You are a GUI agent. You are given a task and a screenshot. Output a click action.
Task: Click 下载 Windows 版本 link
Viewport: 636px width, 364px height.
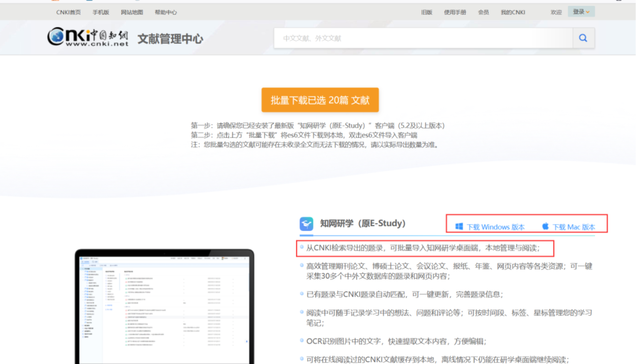(x=496, y=227)
